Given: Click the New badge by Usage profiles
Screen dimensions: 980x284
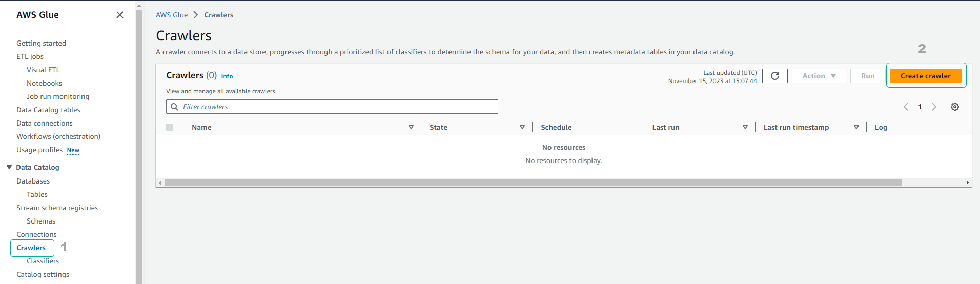Looking at the screenshot, I should pyautogui.click(x=73, y=150).
